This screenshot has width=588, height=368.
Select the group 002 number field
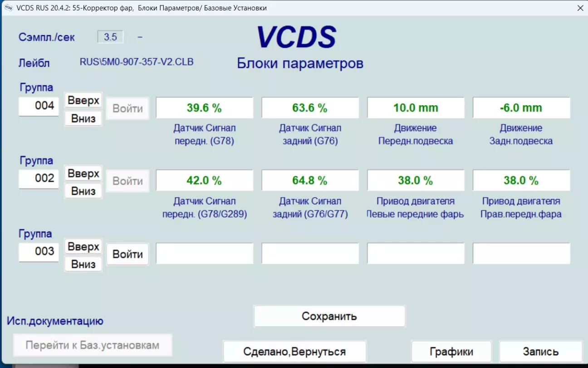point(39,179)
